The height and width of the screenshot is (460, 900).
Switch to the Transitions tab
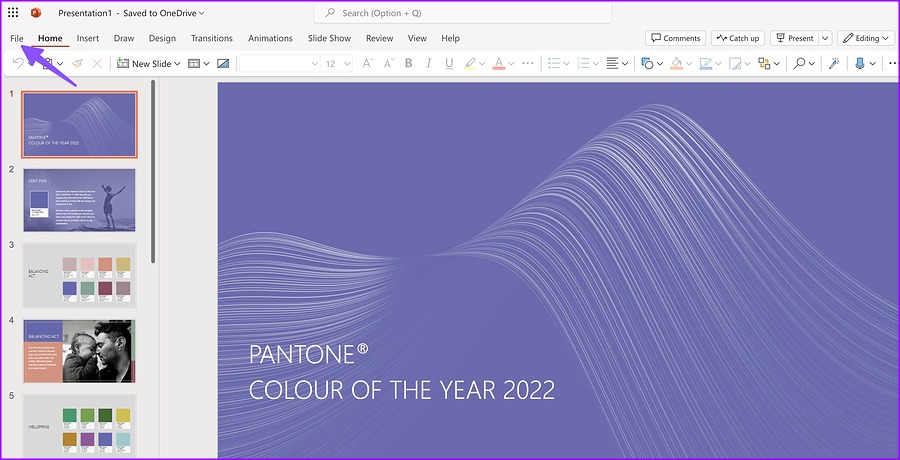211,38
